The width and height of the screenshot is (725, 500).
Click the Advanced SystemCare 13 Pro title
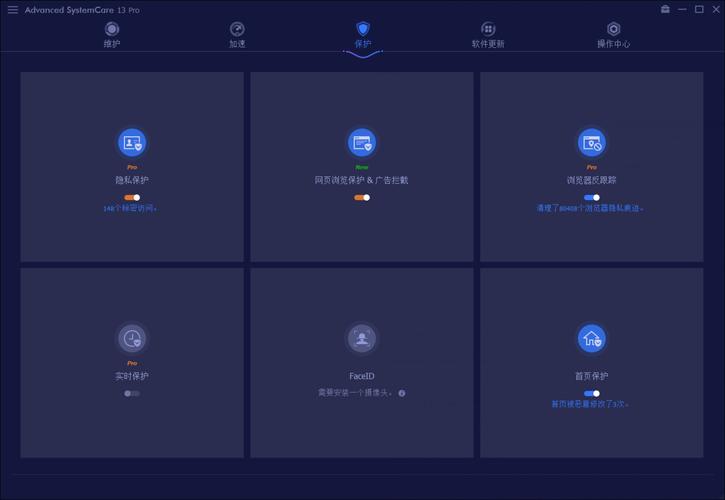(x=82, y=10)
